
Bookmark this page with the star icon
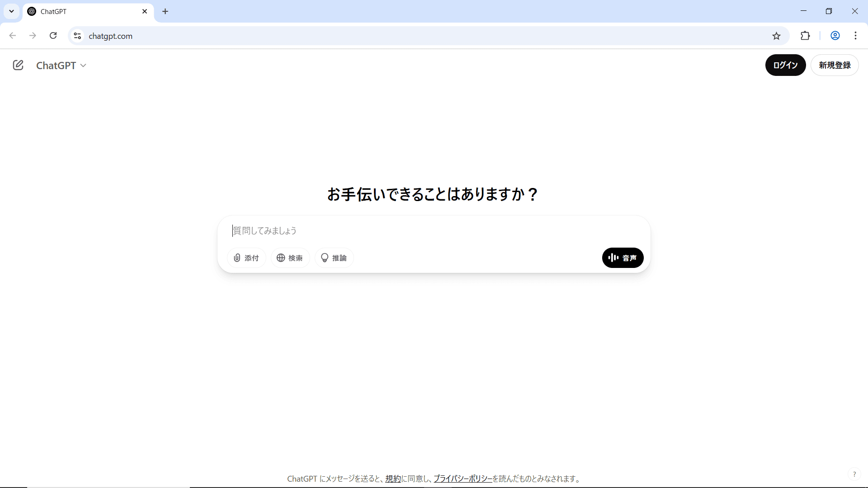[x=776, y=36]
